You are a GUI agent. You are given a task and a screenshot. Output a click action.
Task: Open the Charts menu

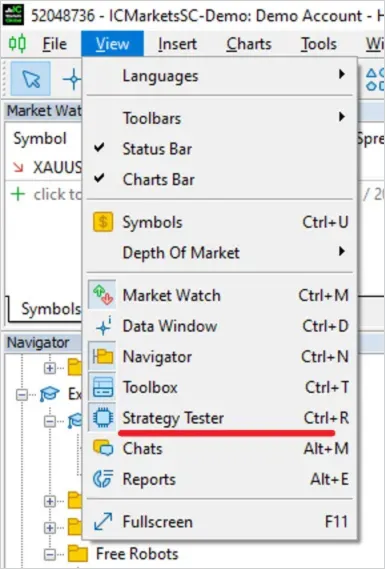point(249,44)
